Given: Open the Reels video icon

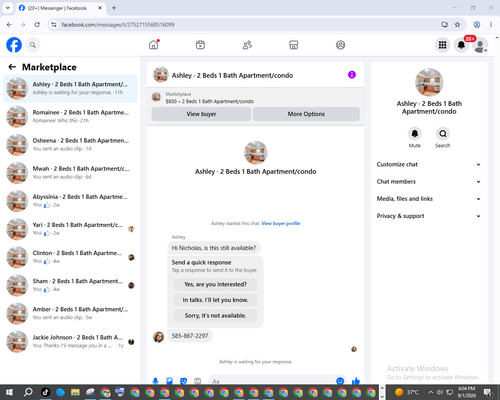Looking at the screenshot, I should (x=200, y=45).
